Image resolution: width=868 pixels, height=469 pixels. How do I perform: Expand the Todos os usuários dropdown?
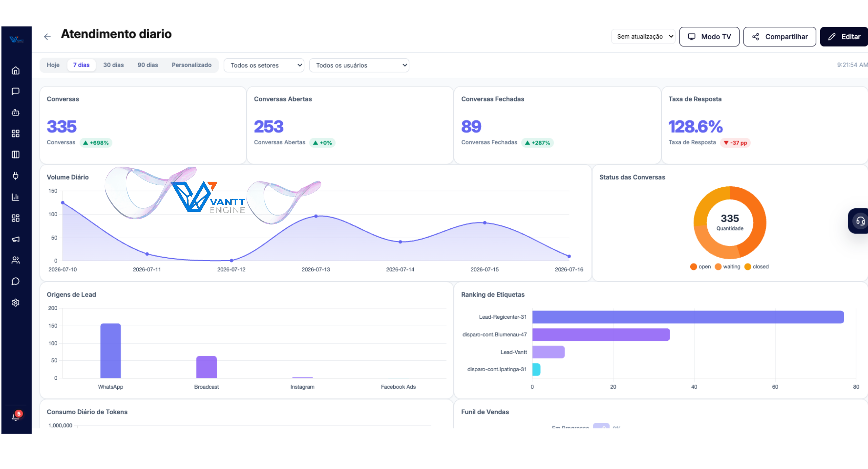click(359, 65)
